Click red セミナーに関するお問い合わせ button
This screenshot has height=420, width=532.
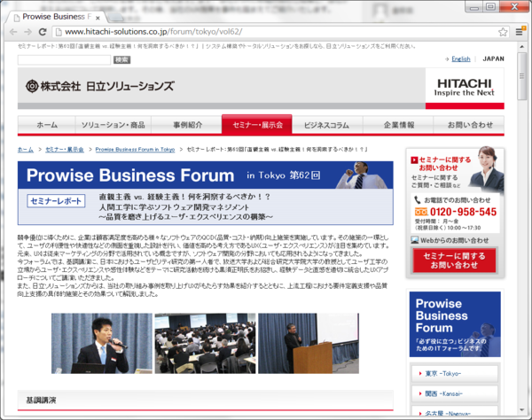[x=454, y=261]
